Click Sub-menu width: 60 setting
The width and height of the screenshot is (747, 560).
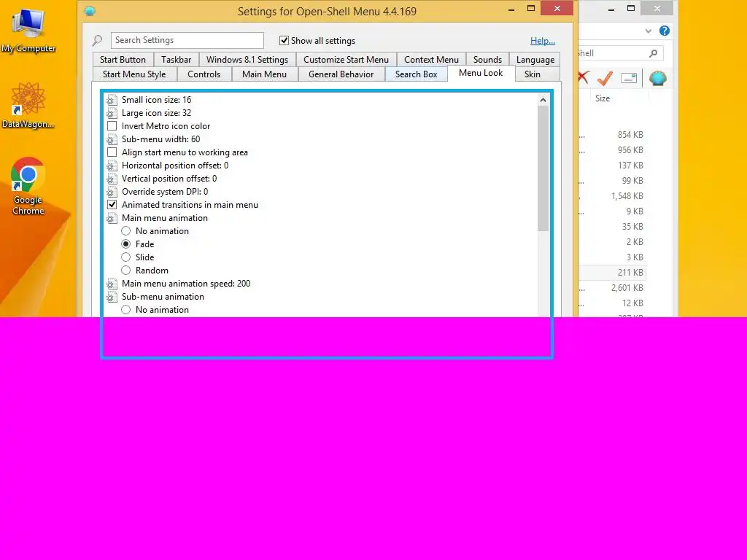[x=161, y=139]
